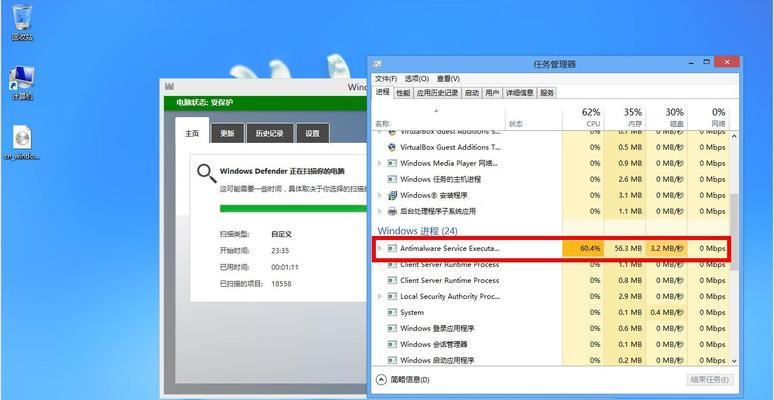774x400 pixels.
Task: Click the process list scrollbar up arrow
Action: (734, 136)
